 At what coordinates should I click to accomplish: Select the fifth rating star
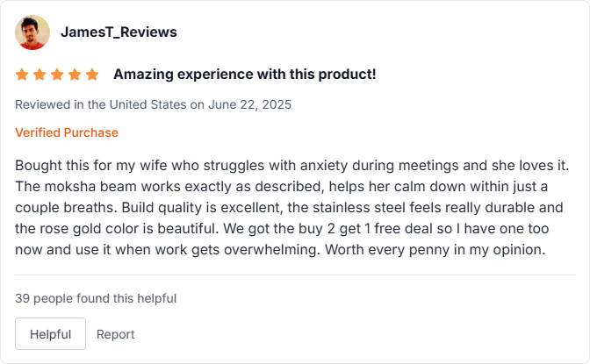92,75
